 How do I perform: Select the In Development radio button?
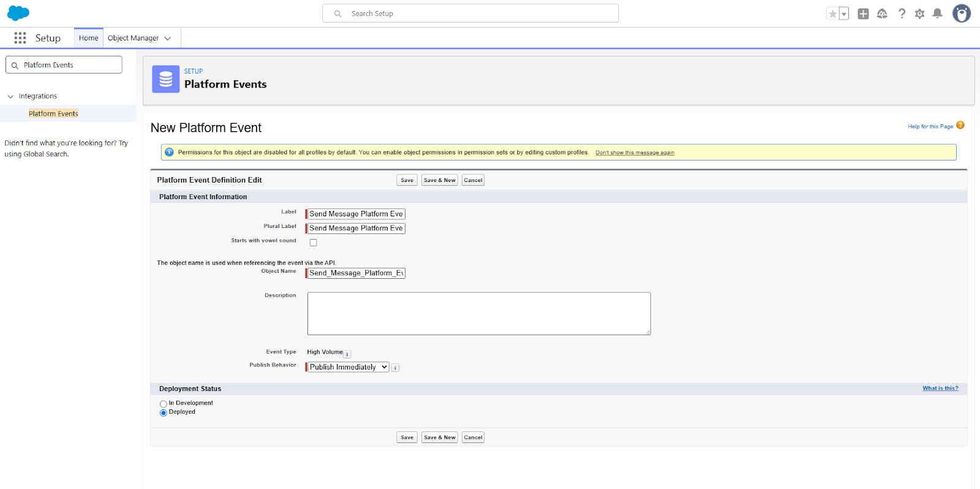point(163,404)
